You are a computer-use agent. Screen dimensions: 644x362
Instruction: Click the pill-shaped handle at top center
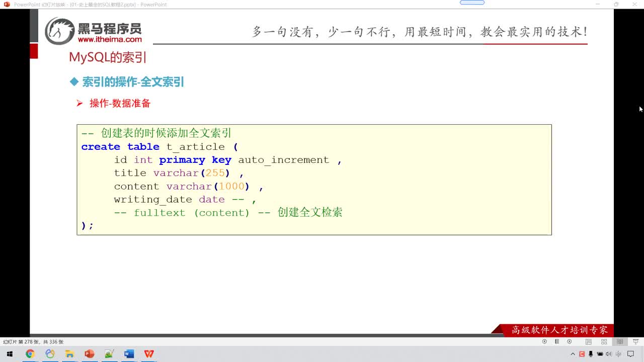[x=472, y=3]
